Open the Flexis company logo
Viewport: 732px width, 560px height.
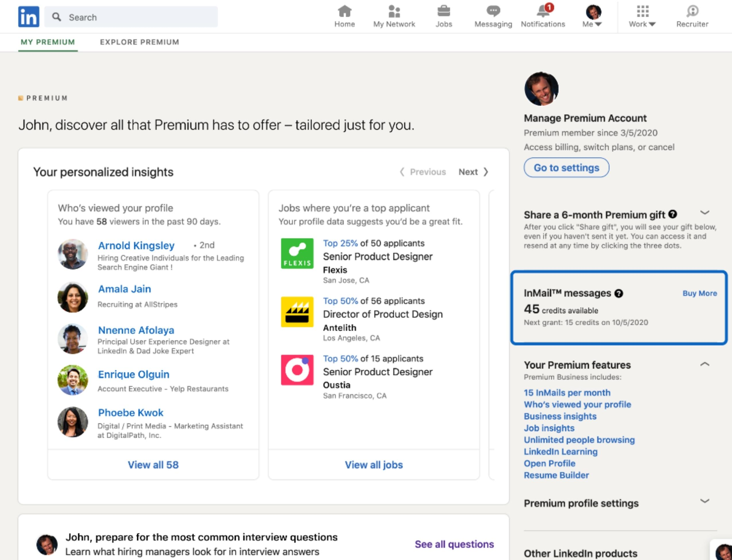tap(297, 253)
